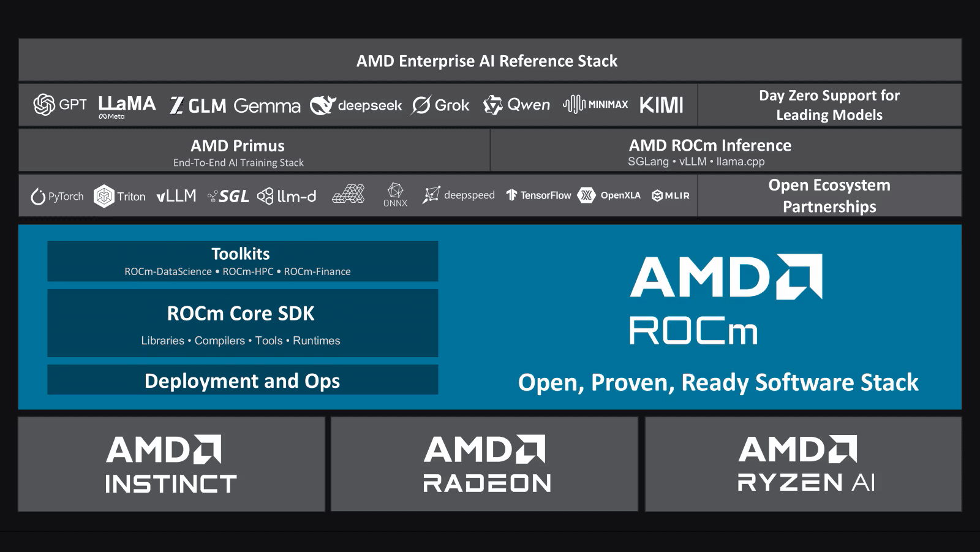Image resolution: width=980 pixels, height=552 pixels.
Task: Click the KIMI logo
Action: [661, 105]
